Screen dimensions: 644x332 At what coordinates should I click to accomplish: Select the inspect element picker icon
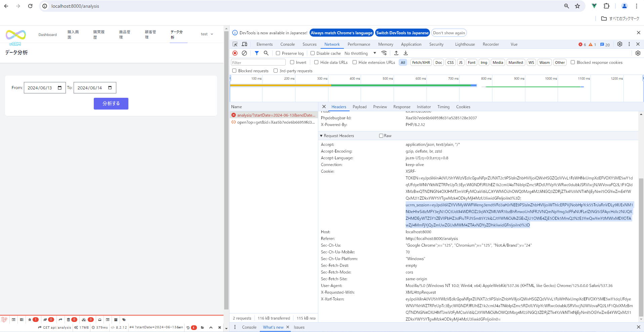(235, 44)
